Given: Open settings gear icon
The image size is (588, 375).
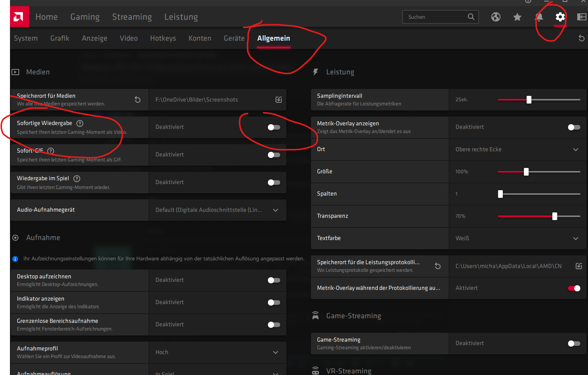Looking at the screenshot, I should click(x=560, y=17).
